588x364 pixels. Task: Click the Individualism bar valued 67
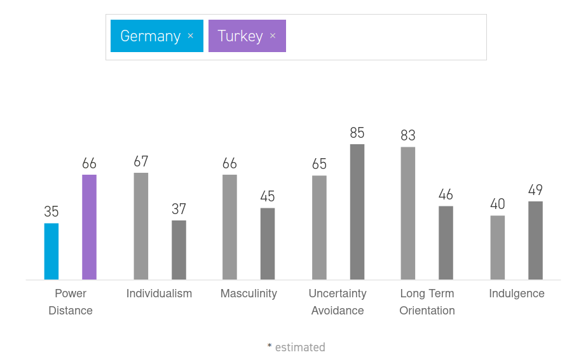[141, 226]
